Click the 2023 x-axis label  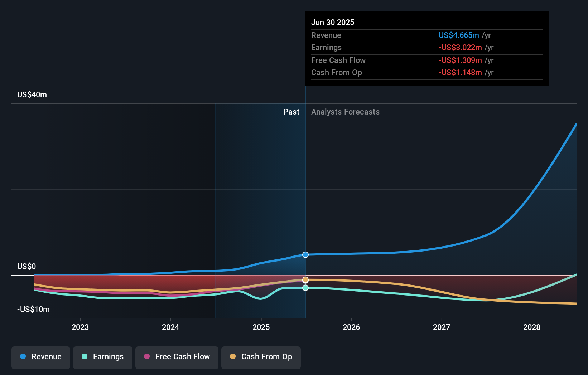[80, 327]
